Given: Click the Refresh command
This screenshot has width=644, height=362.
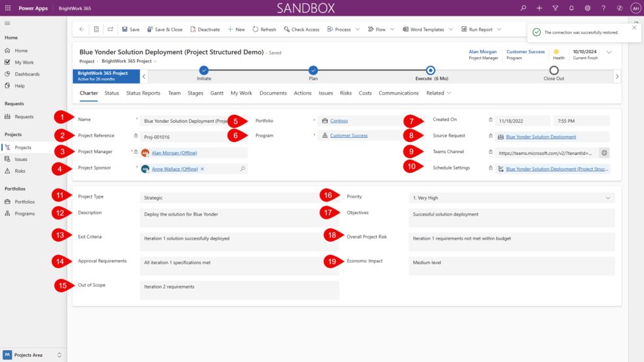Looking at the screenshot, I should coord(264,30).
